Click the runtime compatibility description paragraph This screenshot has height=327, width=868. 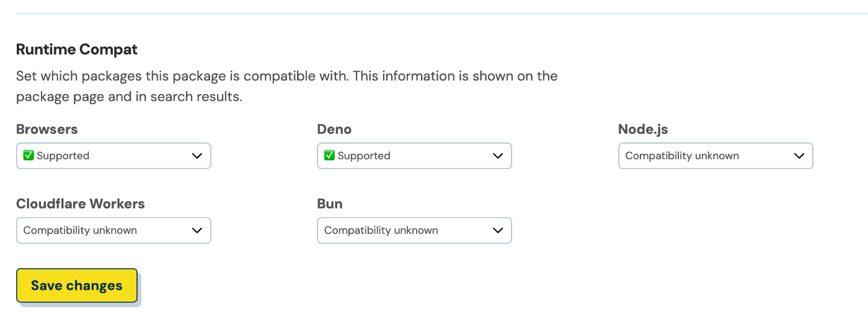[287, 87]
